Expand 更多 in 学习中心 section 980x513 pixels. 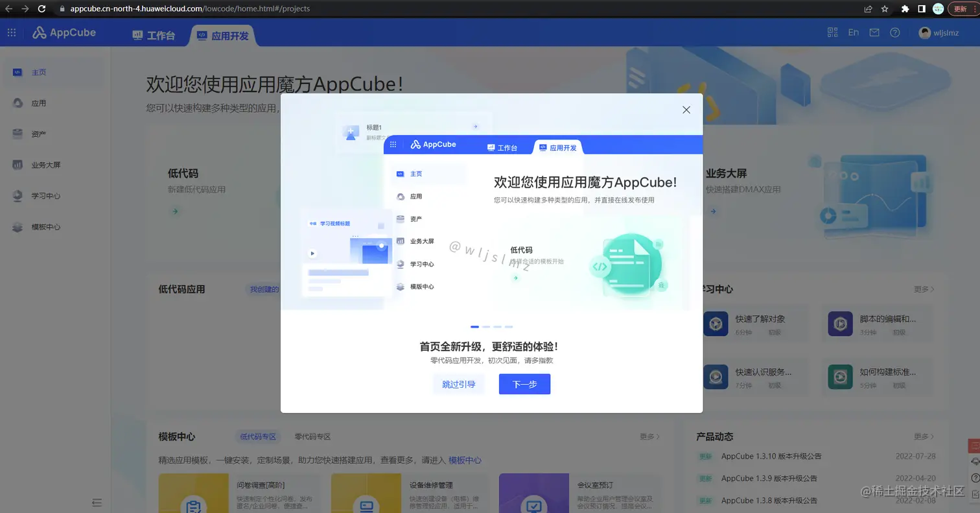click(924, 289)
